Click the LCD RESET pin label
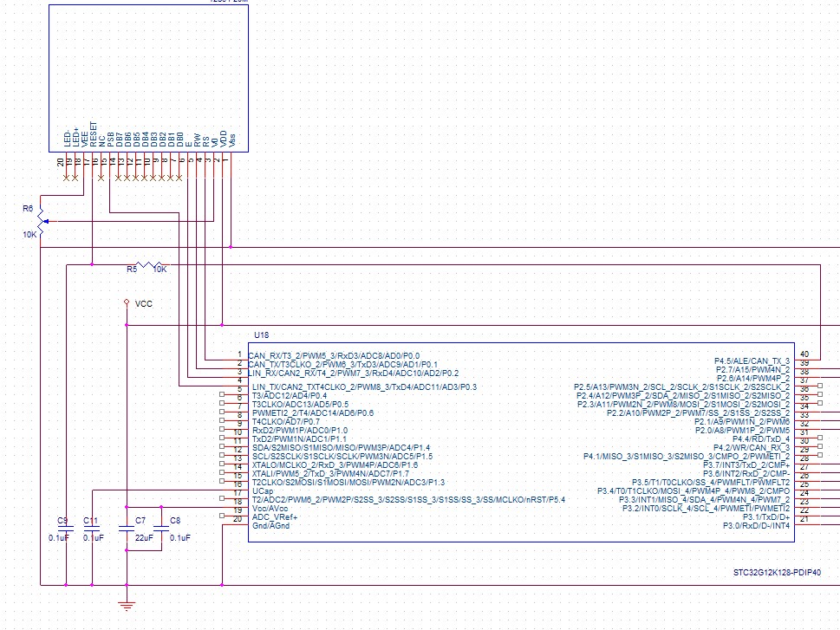Image resolution: width=840 pixels, height=630 pixels. point(94,134)
